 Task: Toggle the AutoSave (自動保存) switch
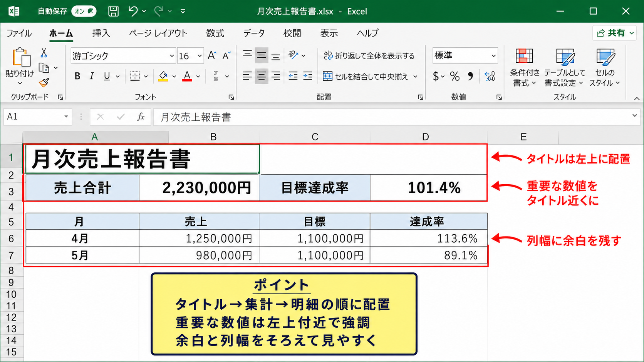coord(84,11)
